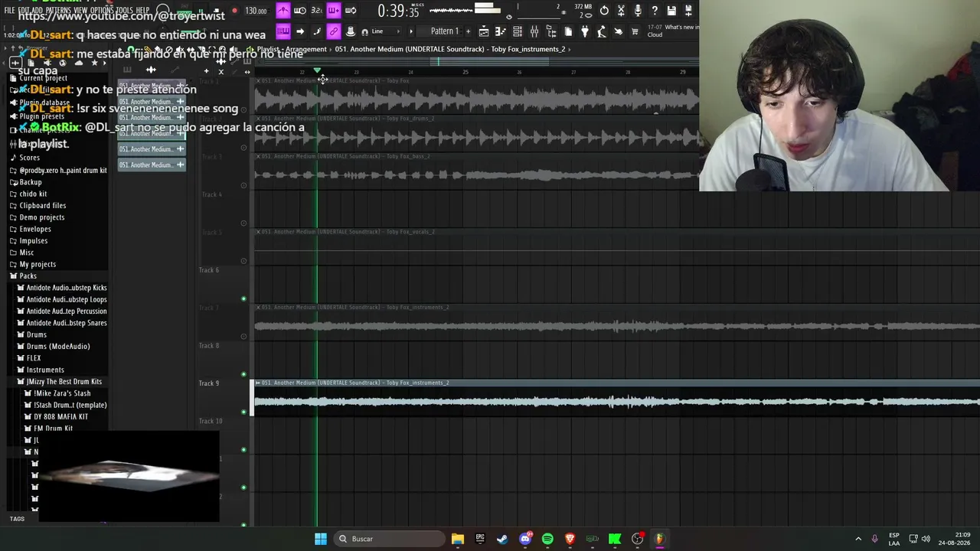Open the VIEW menu
Screen dimensions: 980x551
[80, 11]
